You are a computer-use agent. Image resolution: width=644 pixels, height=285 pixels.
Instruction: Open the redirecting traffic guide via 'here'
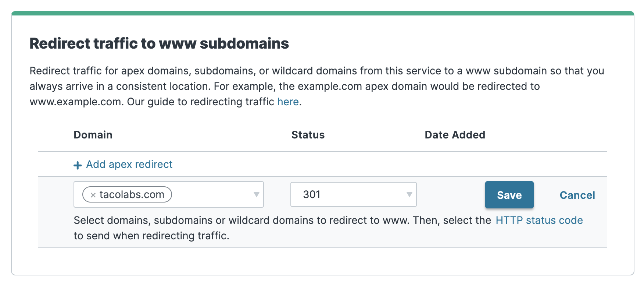(288, 102)
